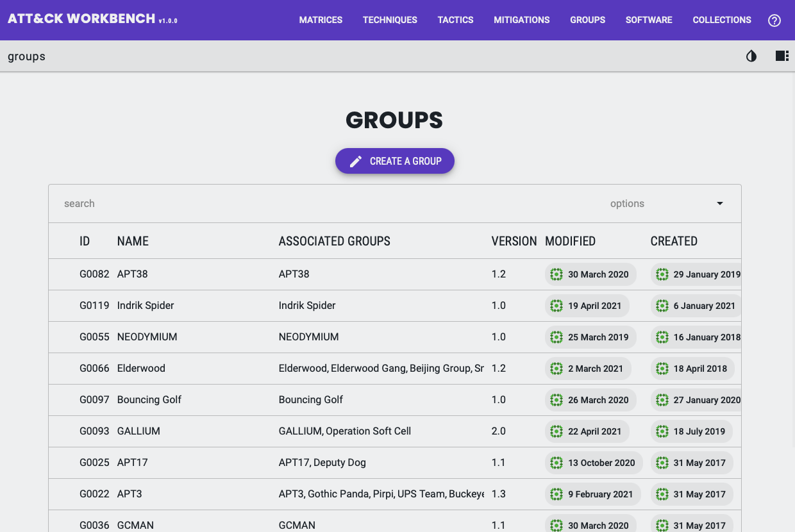Open the Techniques menu item

click(x=390, y=20)
